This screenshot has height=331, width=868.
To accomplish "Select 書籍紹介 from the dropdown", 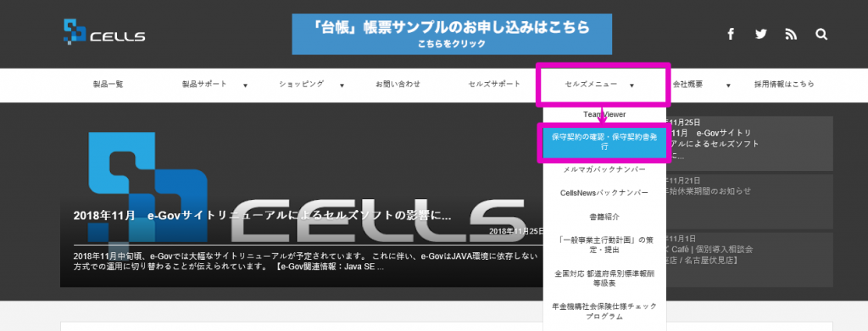I will tap(604, 218).
